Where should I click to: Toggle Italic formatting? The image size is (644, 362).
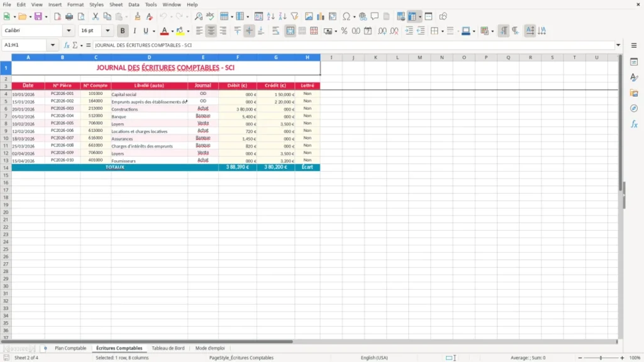135,31
